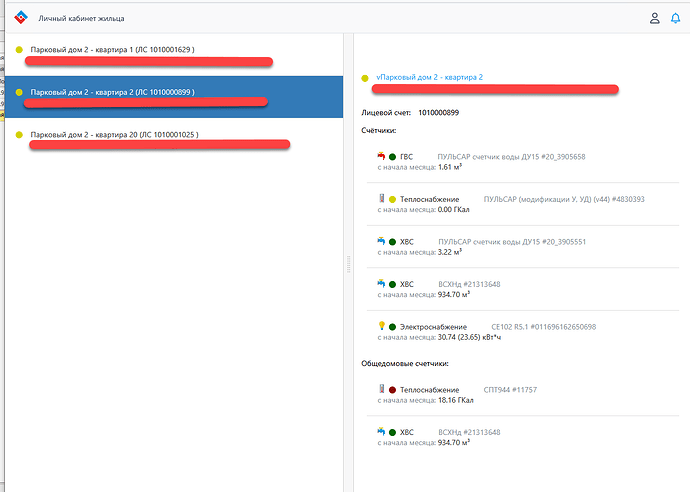Screen dimensions: 690x492
Task: Open ПУЛЬСАР счетчик воды #20_3905658 meter entry
Action: coord(511,157)
